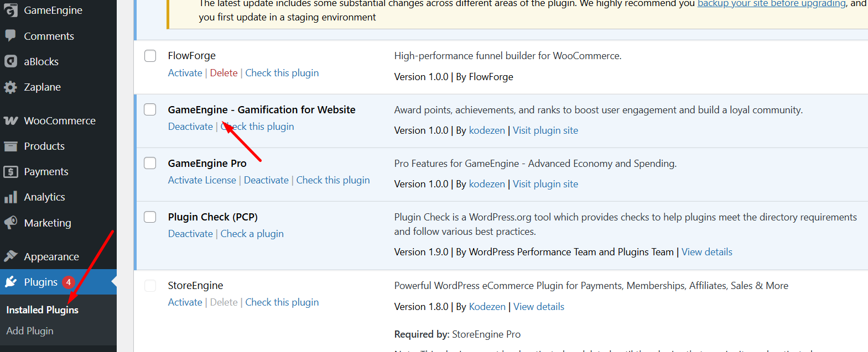This screenshot has height=352, width=868.
Task: Click Check a plugin link
Action: pos(252,234)
